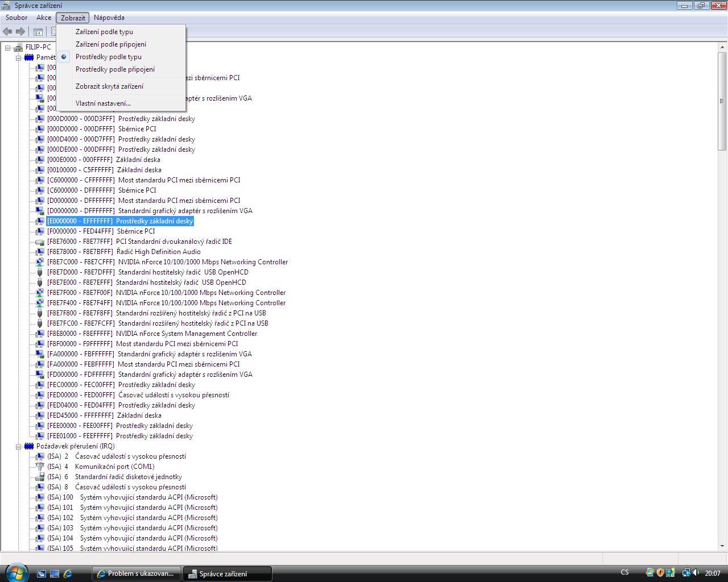The image size is (728, 582).
Task: Collapse the Paměť tree branch
Action: [19, 57]
